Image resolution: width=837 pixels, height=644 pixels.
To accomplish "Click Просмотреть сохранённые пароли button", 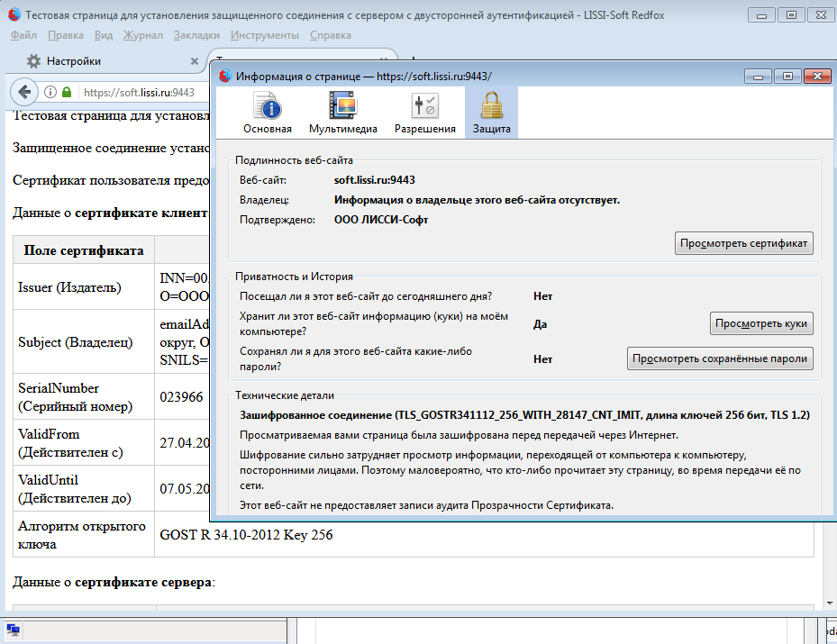I will click(x=720, y=358).
